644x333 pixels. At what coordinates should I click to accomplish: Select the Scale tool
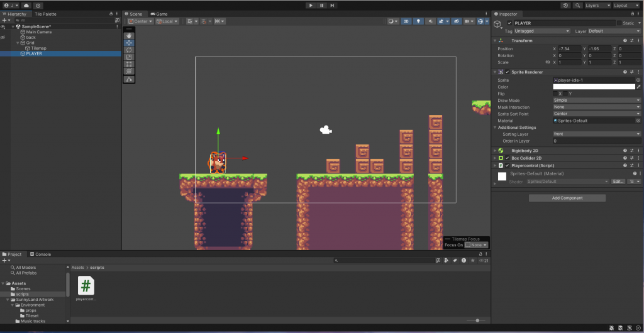point(129,57)
